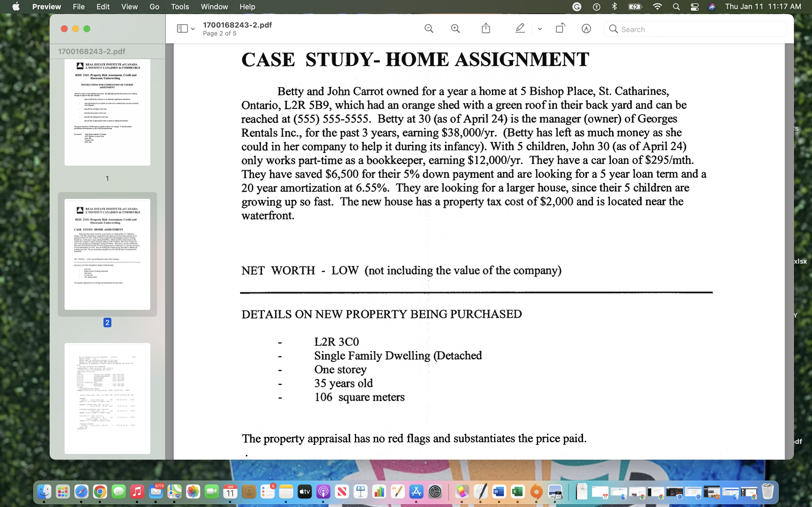The height and width of the screenshot is (507, 812).
Task: Open the View menu
Action: [129, 7]
